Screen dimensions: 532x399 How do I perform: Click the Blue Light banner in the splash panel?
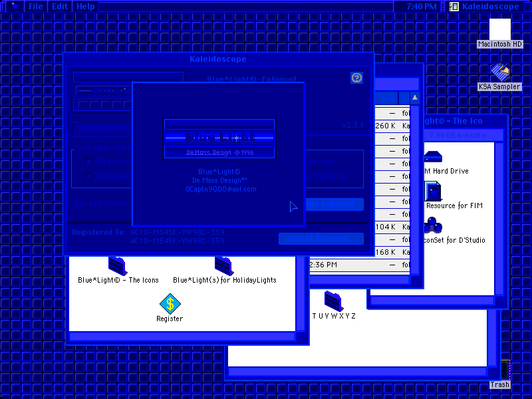(219, 138)
